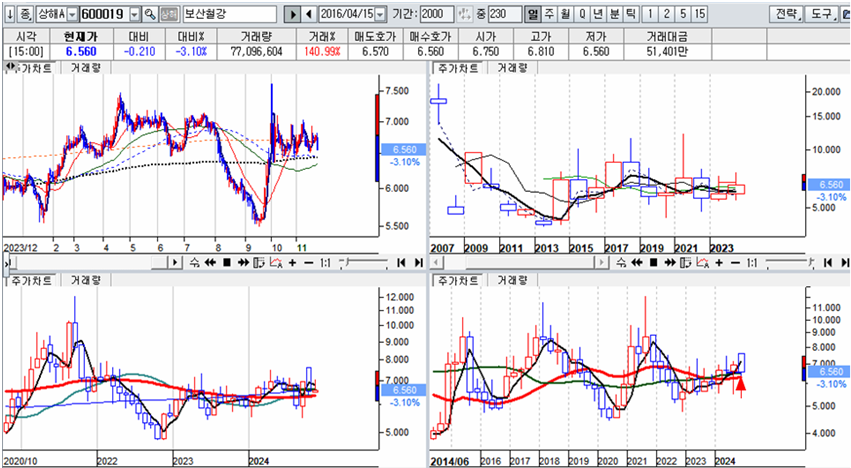Jump to first data on left chart toolbar

[x=400, y=262]
